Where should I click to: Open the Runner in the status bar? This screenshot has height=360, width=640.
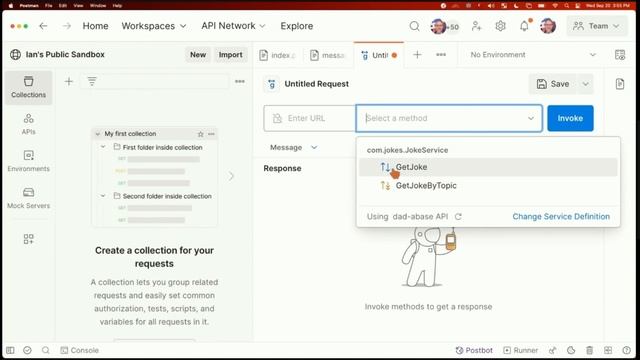520,350
